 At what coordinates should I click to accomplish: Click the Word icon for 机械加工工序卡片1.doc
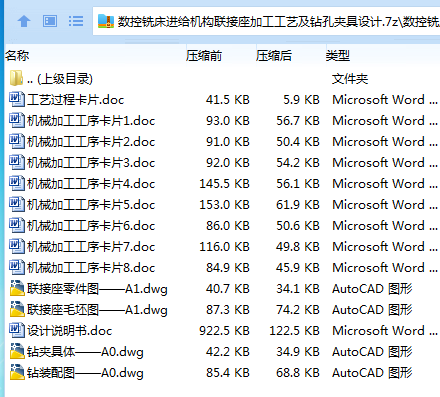click(x=17, y=120)
